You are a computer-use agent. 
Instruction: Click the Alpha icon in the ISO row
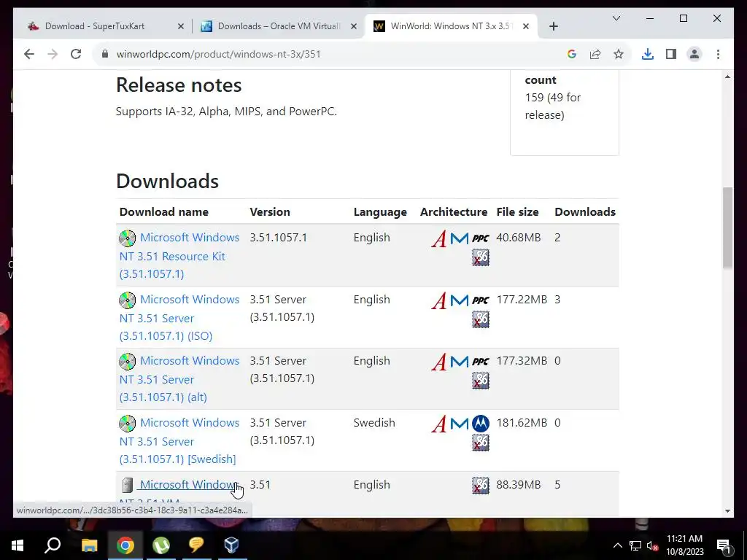pyautogui.click(x=438, y=300)
